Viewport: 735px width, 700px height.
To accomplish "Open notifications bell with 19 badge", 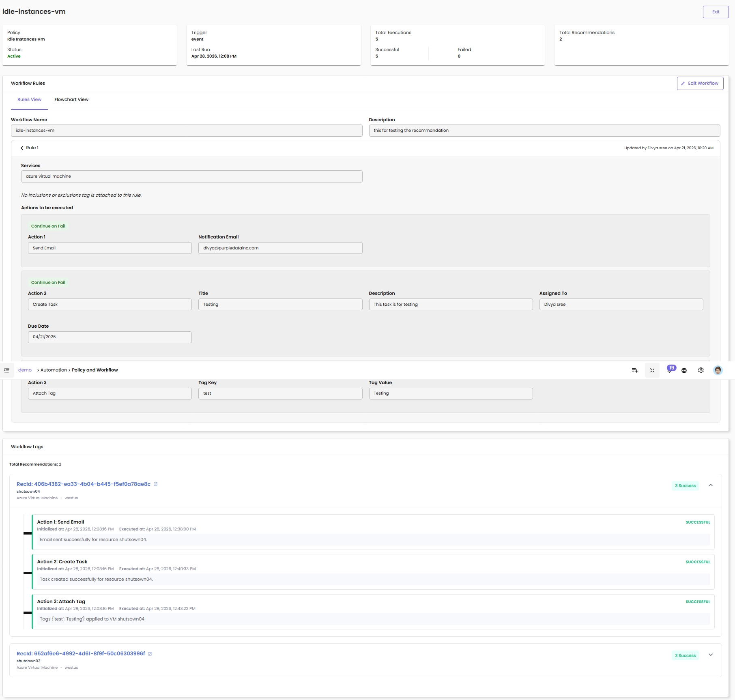I will point(670,369).
